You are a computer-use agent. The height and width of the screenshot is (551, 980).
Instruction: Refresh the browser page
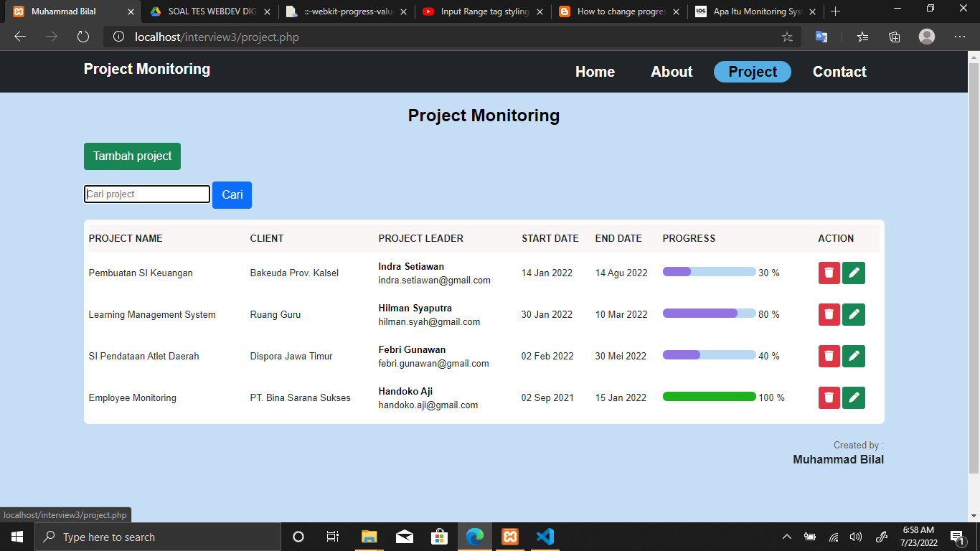pyautogui.click(x=83, y=37)
